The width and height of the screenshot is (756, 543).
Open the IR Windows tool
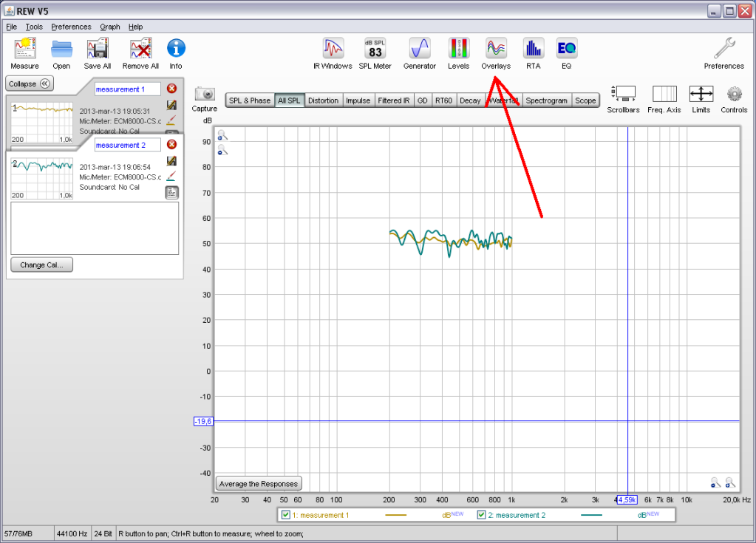click(x=333, y=49)
